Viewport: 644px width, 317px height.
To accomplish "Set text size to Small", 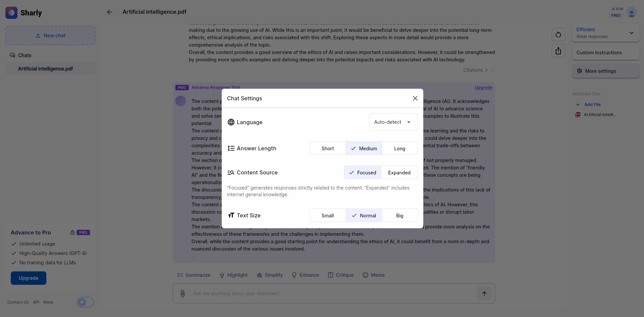I will (328, 215).
